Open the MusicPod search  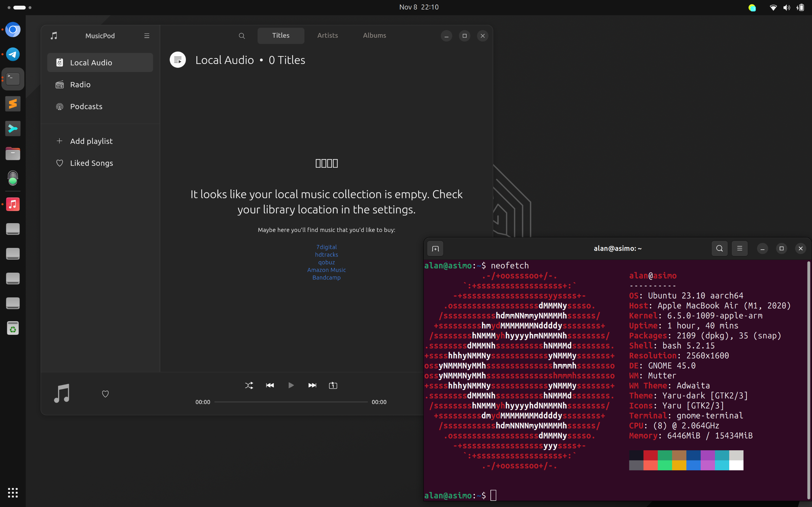[x=242, y=35]
